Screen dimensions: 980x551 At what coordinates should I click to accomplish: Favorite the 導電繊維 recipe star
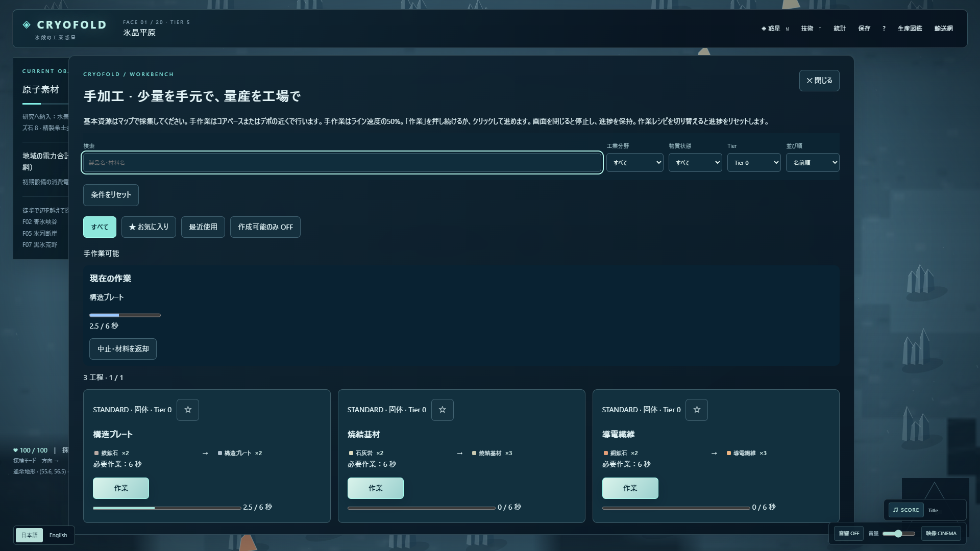coord(697,410)
